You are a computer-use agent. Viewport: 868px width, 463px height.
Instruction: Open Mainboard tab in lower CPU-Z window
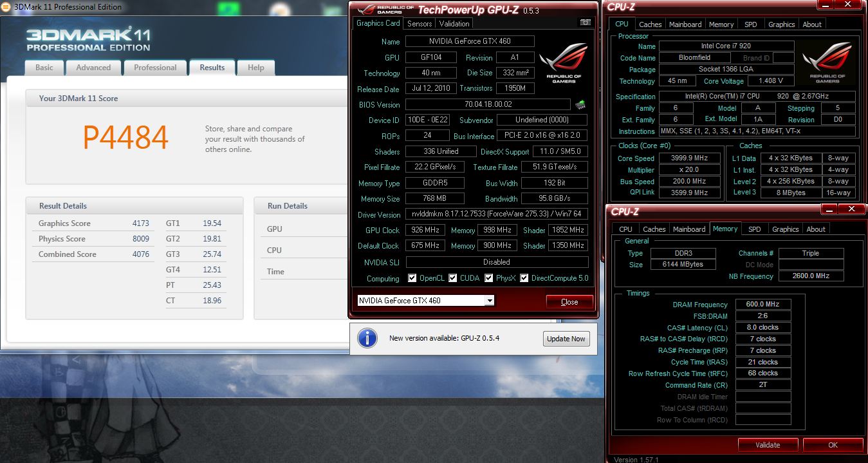(689, 229)
